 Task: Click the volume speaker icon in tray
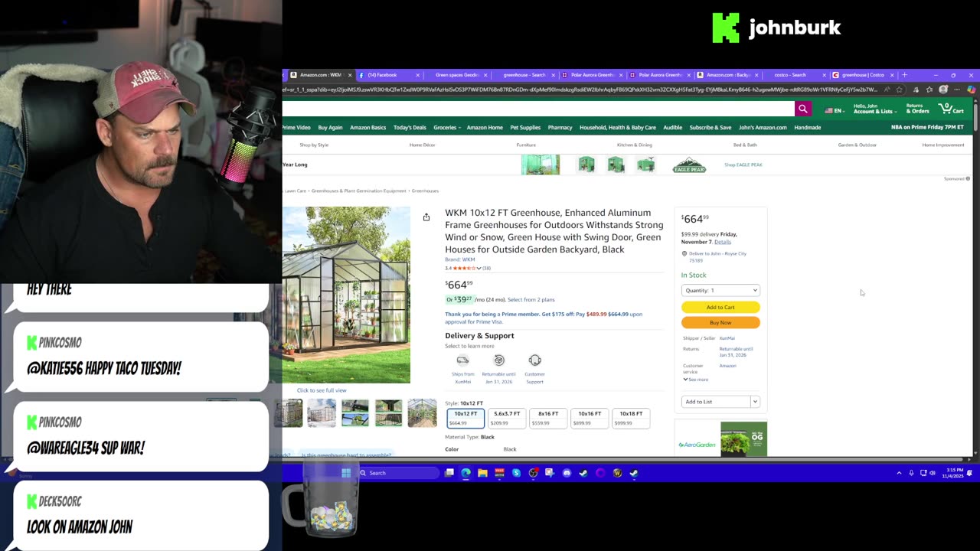(x=933, y=473)
